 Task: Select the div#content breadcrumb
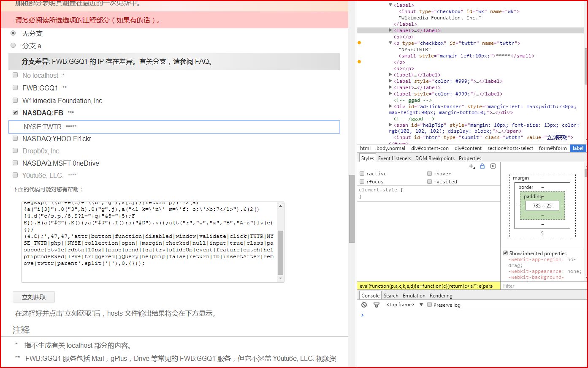(x=468, y=148)
